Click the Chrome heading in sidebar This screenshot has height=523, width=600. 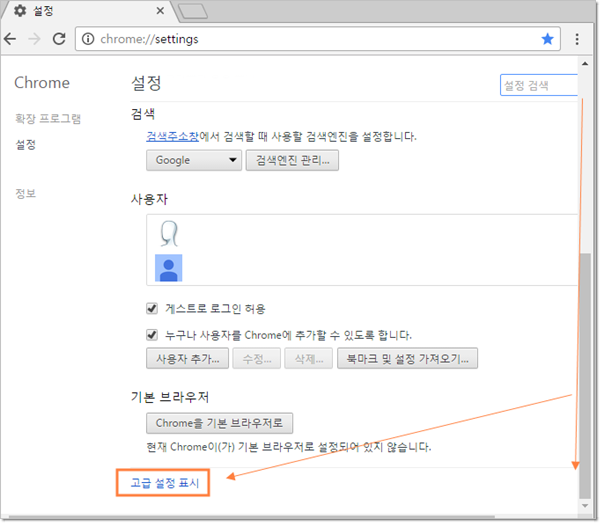pos(42,83)
